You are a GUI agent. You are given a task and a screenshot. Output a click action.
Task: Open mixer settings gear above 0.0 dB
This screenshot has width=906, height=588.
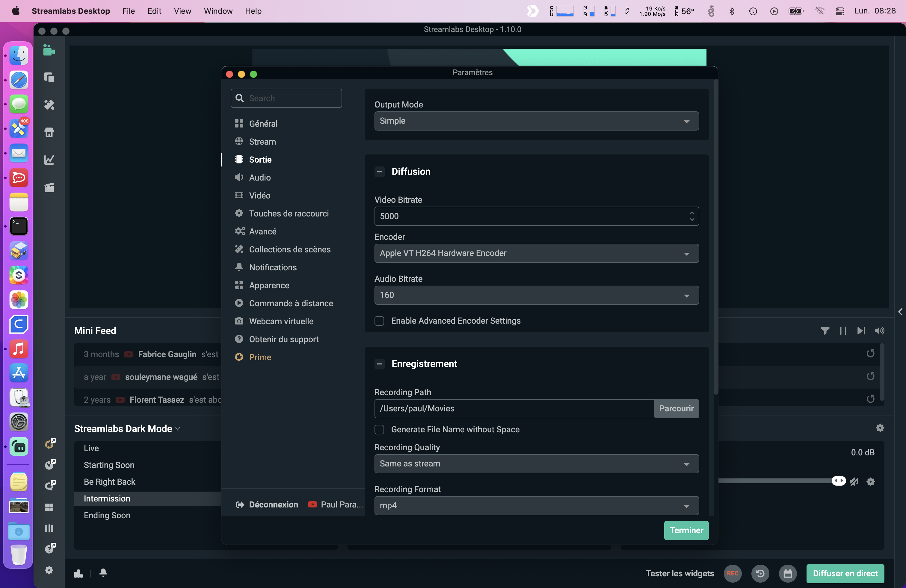tap(880, 428)
